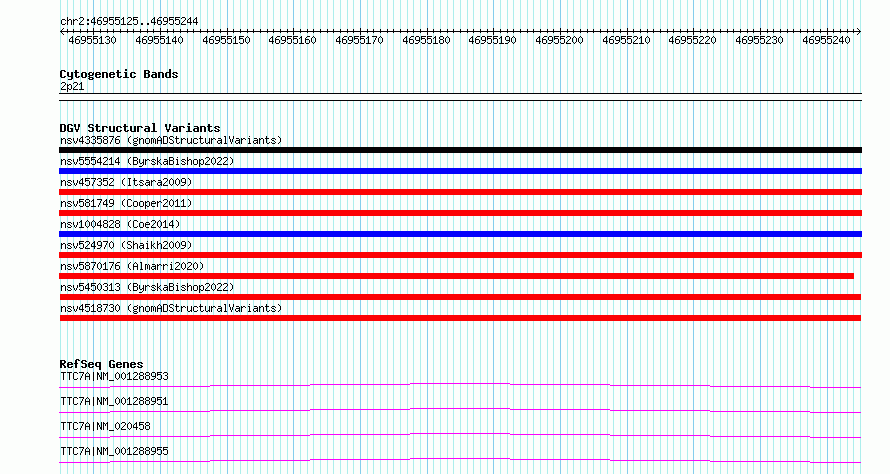
Task: Select the RefSeq Genes track heading
Action: [x=101, y=364]
